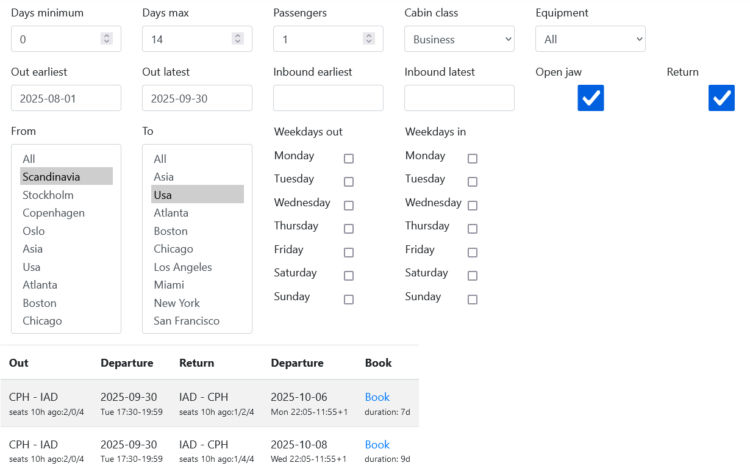Click Book link for 9d duration trip
The width and height of the screenshot is (750, 471).
coord(377,444)
